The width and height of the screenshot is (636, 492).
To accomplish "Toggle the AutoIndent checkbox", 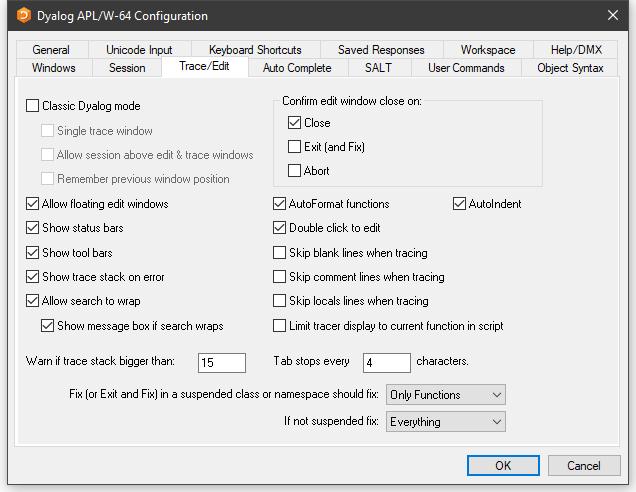I will click(460, 204).
